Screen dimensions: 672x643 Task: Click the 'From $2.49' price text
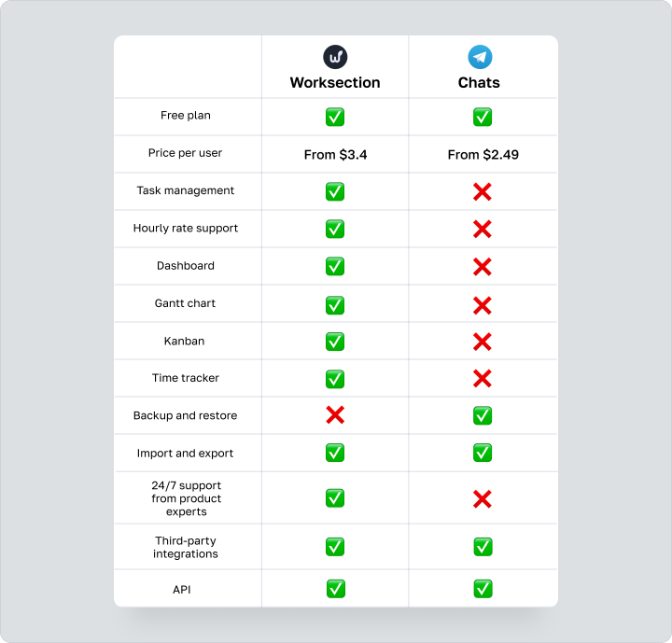pos(483,154)
